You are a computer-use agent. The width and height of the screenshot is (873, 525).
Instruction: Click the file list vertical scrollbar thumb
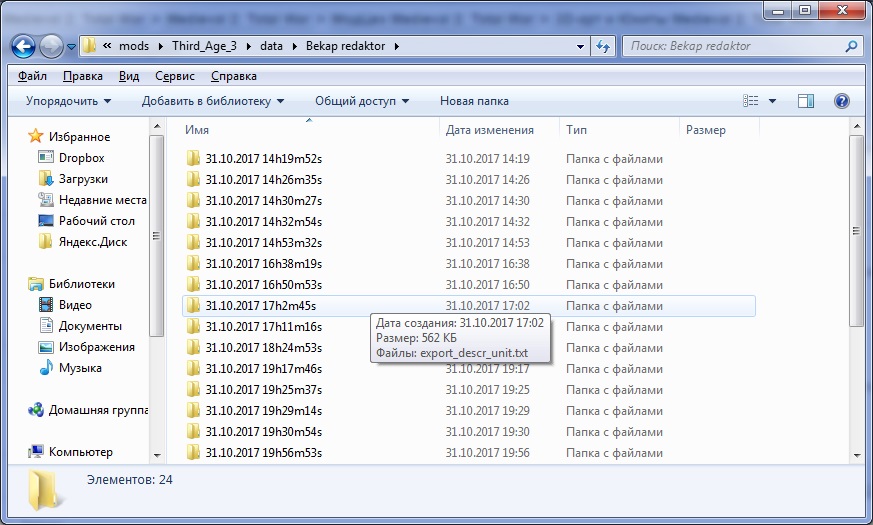856,230
